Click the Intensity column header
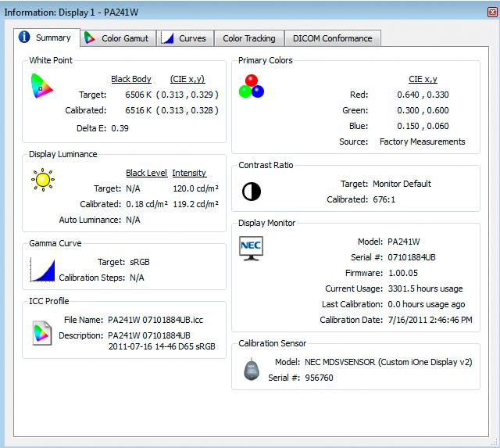The image size is (500, 448). [x=189, y=173]
